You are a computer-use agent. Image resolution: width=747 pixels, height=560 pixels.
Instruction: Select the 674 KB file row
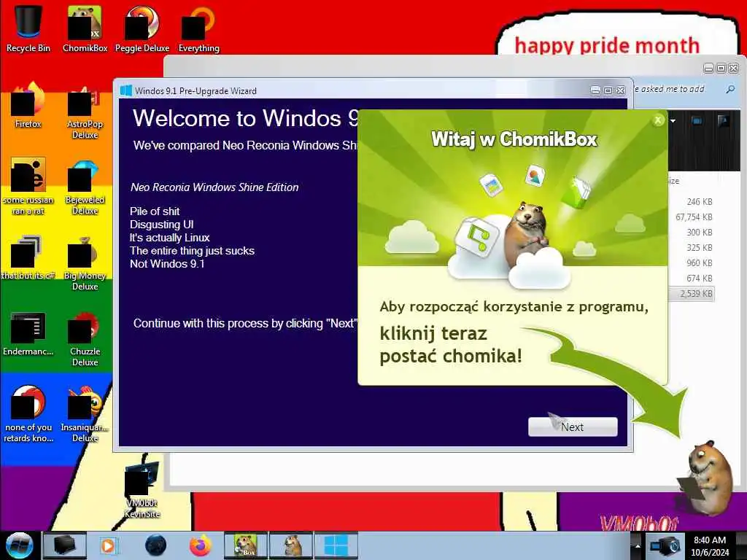pos(692,278)
